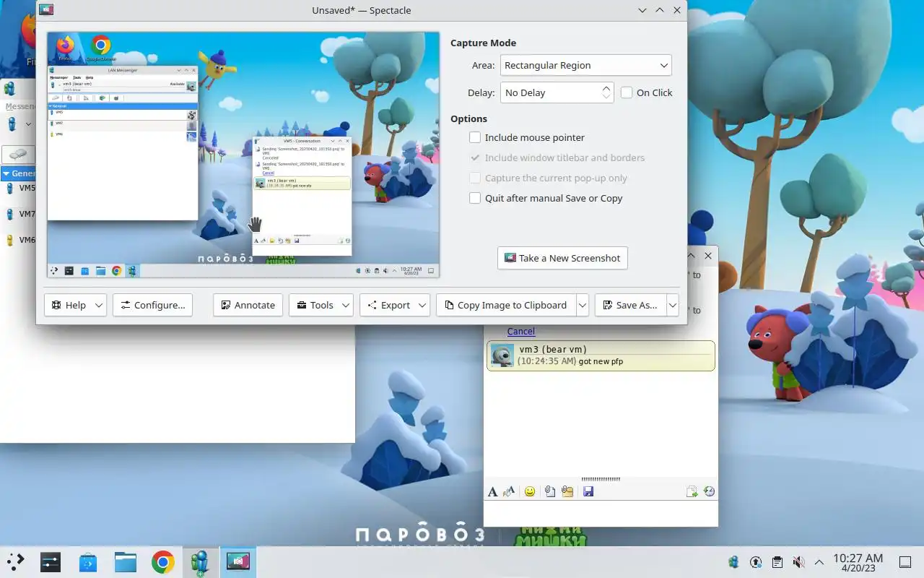Switch to LAN Messenger taskbar entry
The height and width of the screenshot is (578, 924).
(201, 562)
